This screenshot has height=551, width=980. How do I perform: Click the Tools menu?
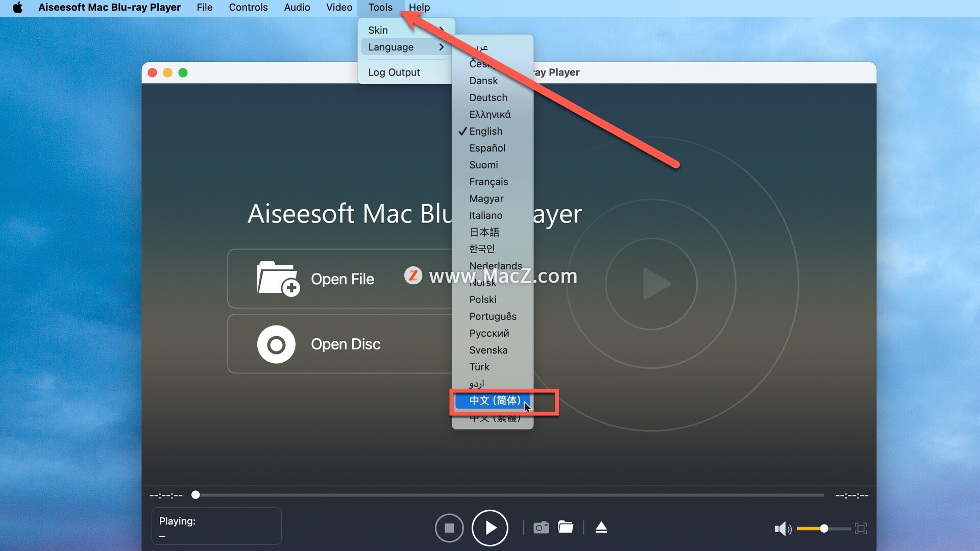tap(380, 7)
